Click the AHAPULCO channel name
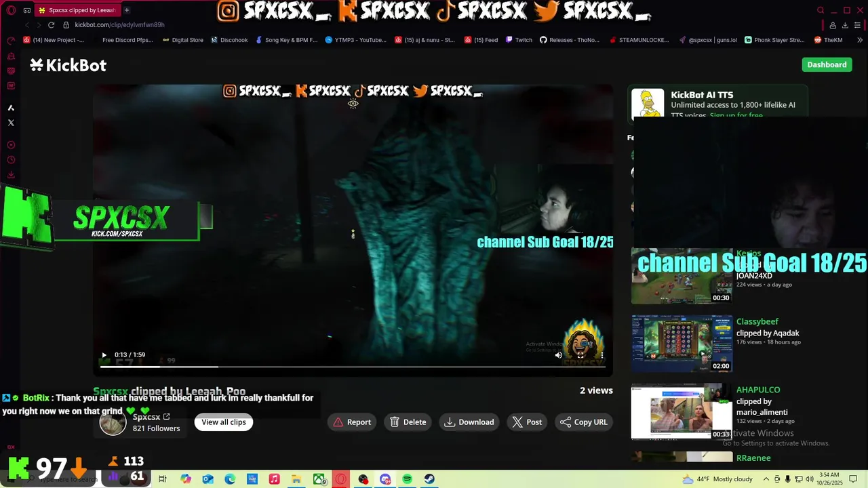 click(x=758, y=390)
